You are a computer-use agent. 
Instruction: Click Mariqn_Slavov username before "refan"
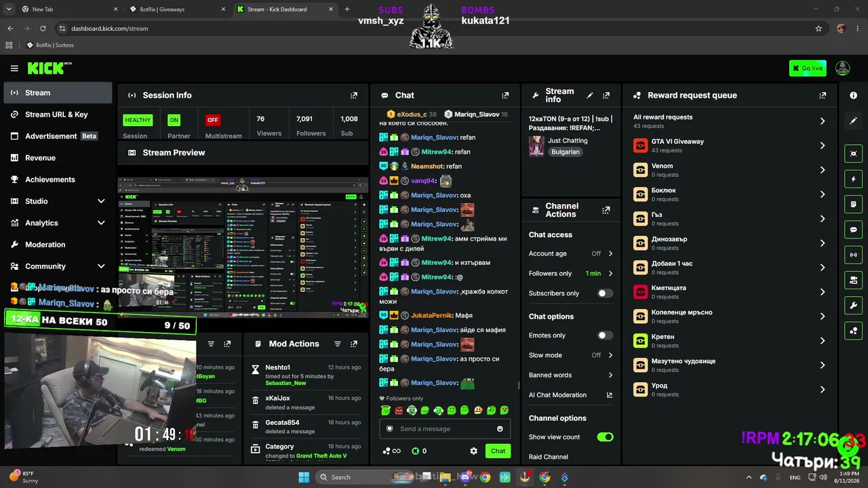tap(434, 138)
